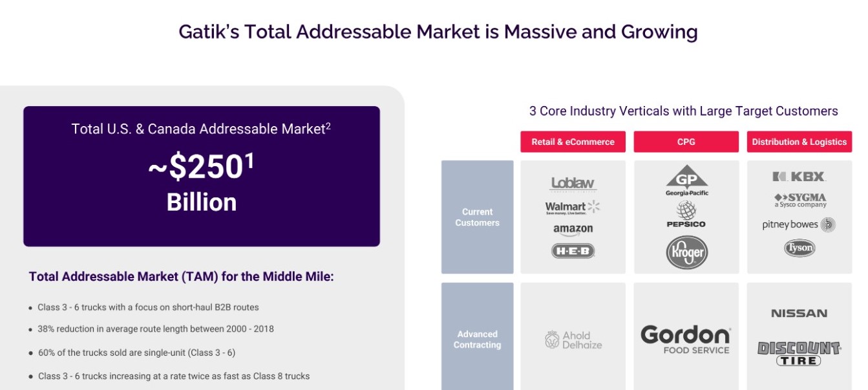Select the Walmart logo
This screenshot has height=390, width=868.
coord(573,207)
